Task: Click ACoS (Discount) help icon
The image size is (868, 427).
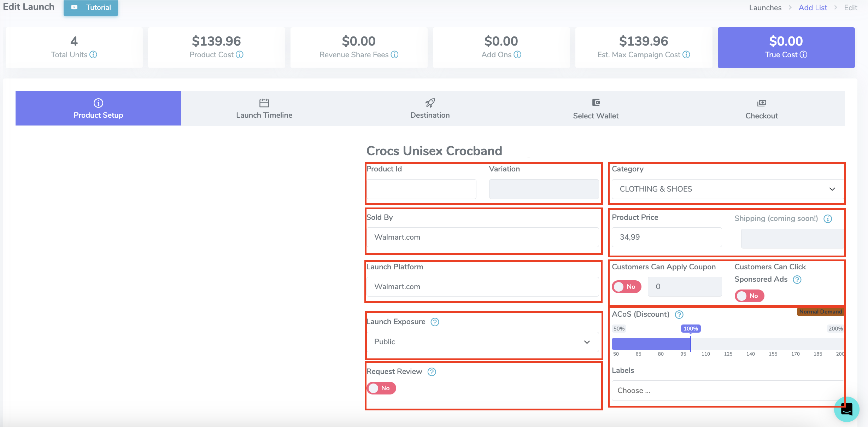Action: point(679,315)
